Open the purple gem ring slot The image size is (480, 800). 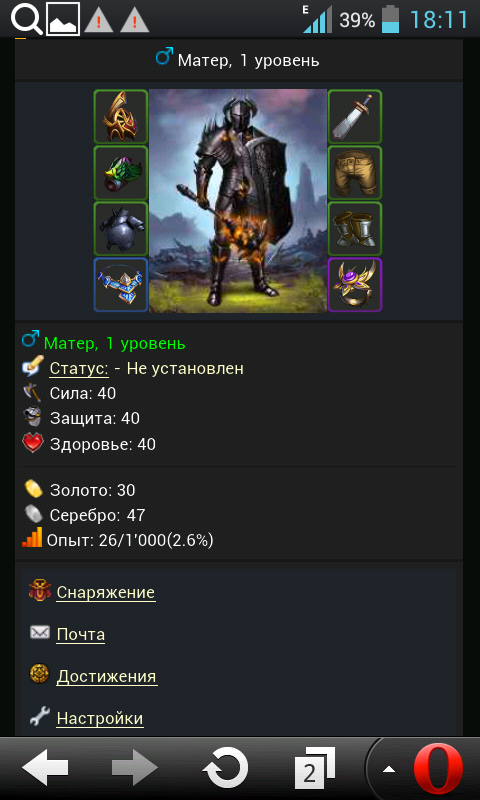355,285
